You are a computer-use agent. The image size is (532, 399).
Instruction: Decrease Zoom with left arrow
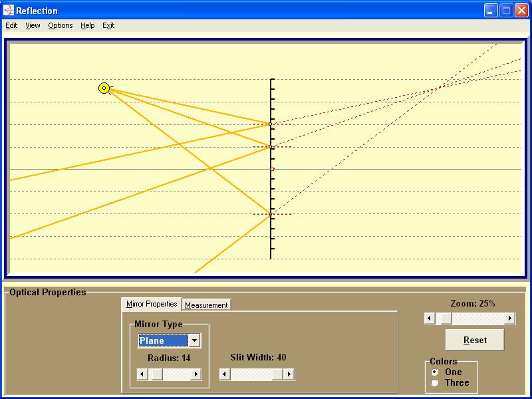430,319
